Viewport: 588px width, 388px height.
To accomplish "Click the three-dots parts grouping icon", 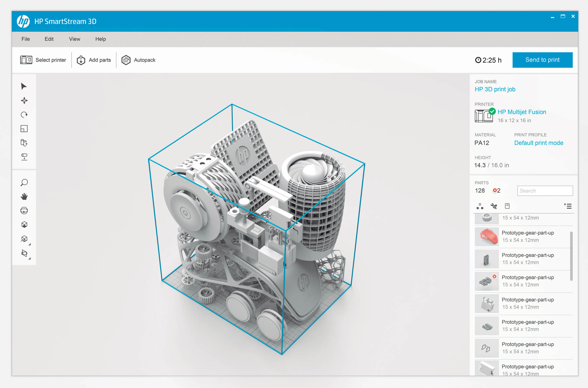I will 480,206.
